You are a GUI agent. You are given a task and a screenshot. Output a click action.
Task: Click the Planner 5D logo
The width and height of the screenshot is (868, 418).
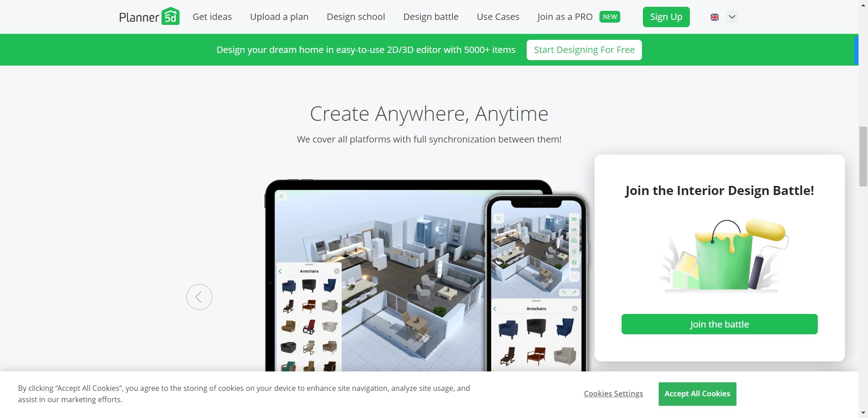(149, 17)
